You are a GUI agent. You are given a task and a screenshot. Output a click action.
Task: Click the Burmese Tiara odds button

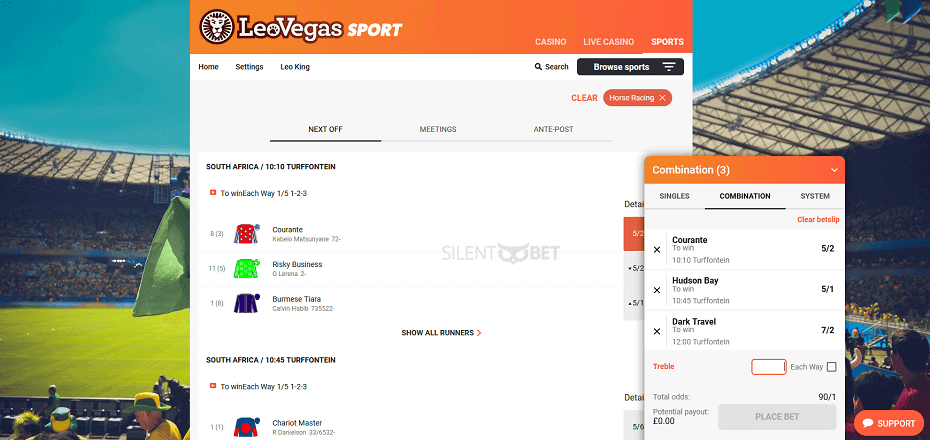point(634,303)
